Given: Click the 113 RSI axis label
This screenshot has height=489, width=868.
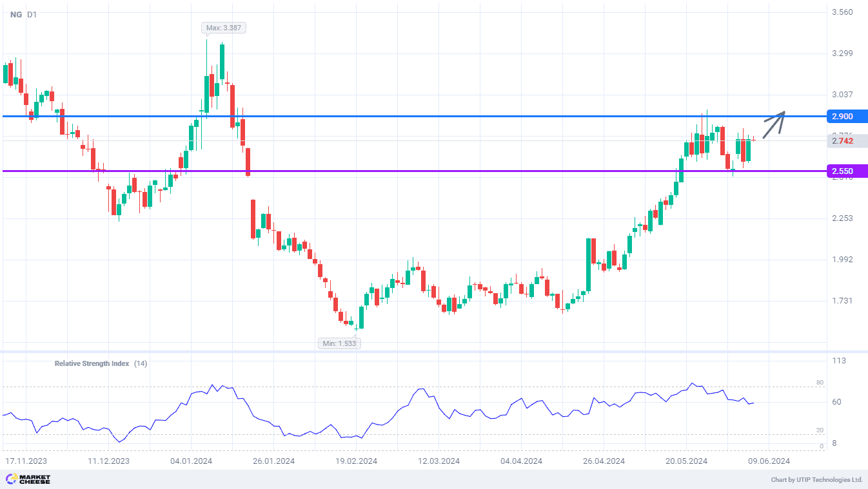Looking at the screenshot, I should (x=839, y=361).
